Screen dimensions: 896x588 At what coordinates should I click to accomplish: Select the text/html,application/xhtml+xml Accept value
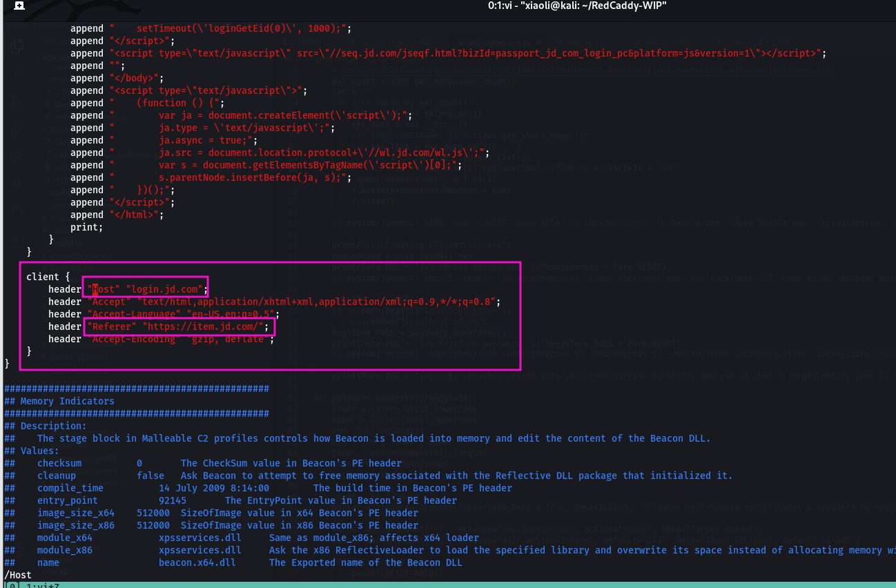click(x=316, y=302)
